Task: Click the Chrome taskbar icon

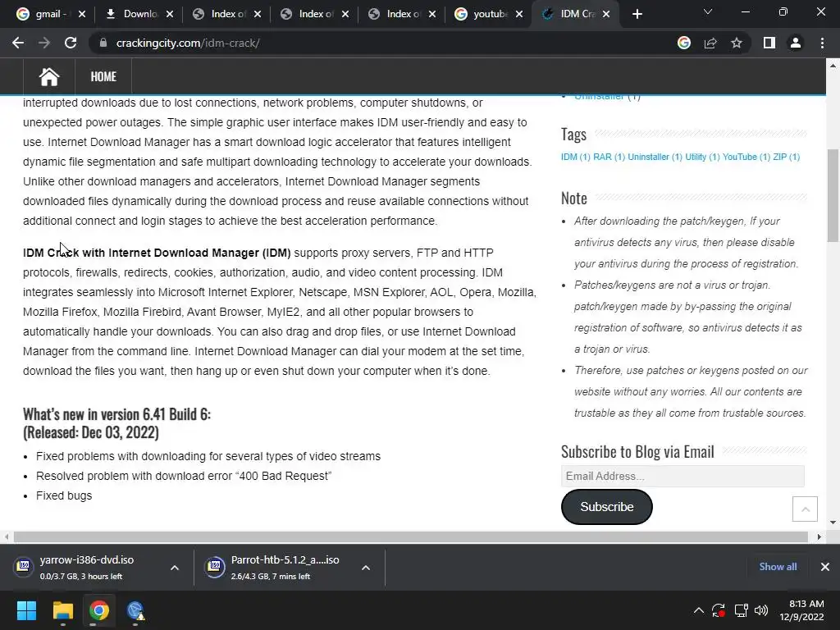Action: coord(99,610)
